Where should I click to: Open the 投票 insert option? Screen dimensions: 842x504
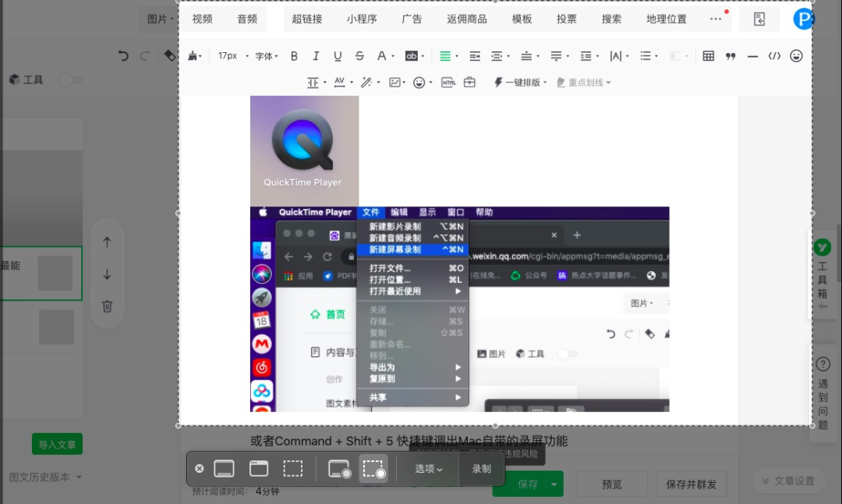[567, 19]
